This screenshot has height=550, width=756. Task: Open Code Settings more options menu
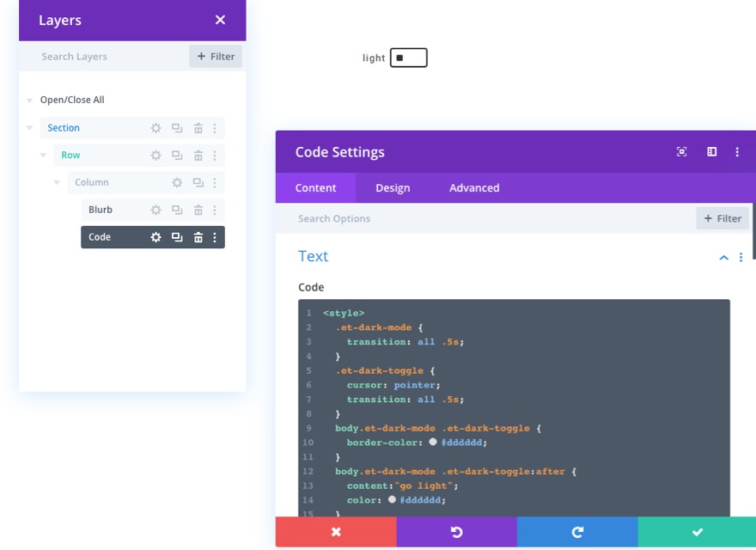click(x=737, y=151)
